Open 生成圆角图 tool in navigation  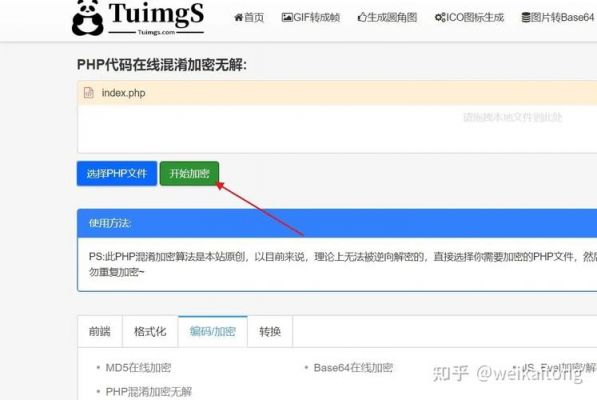[x=387, y=17]
